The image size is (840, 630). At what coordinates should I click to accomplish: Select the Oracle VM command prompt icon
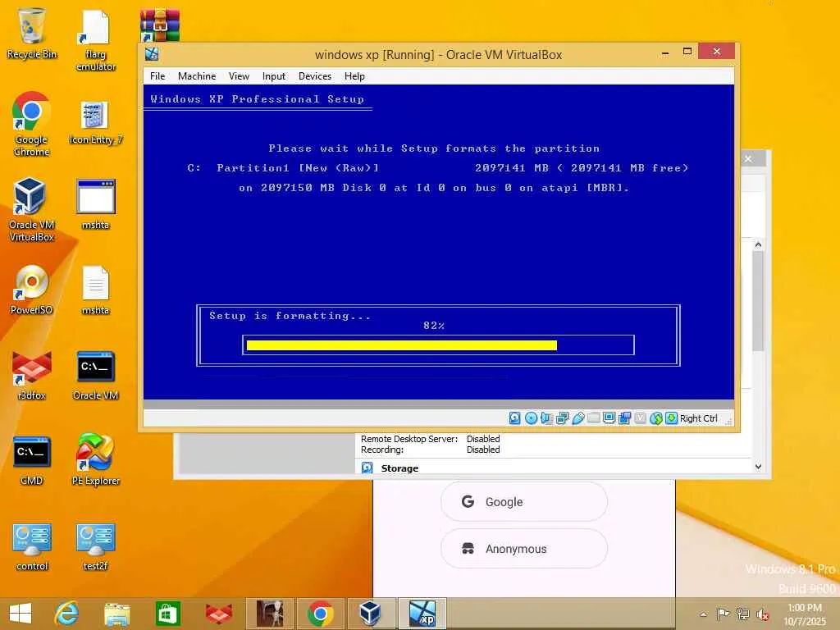point(95,376)
